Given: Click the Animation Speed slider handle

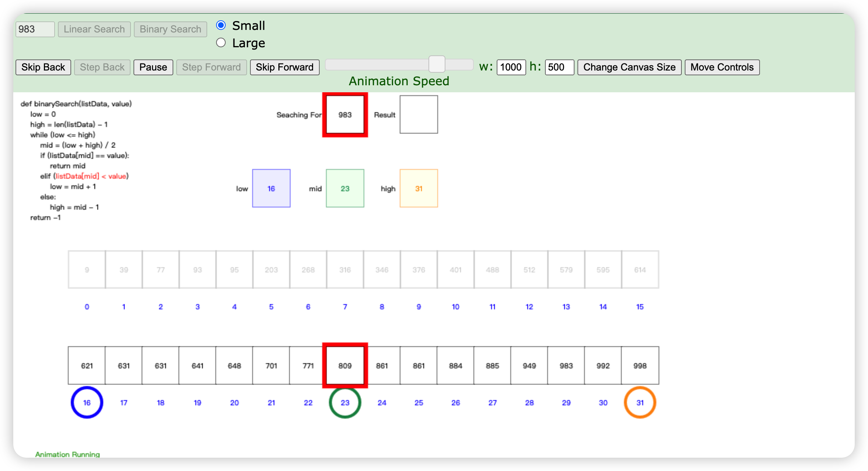Looking at the screenshot, I should click(437, 64).
